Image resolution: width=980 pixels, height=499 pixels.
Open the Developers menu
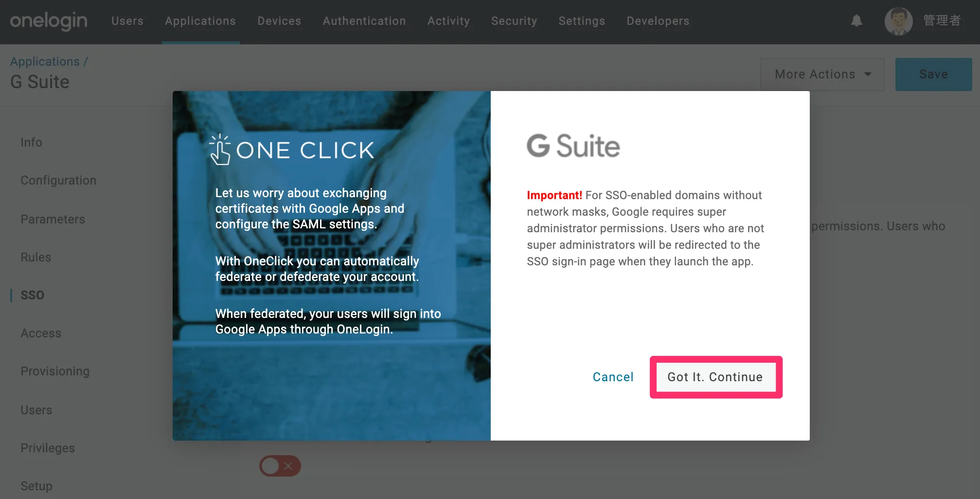pos(658,21)
